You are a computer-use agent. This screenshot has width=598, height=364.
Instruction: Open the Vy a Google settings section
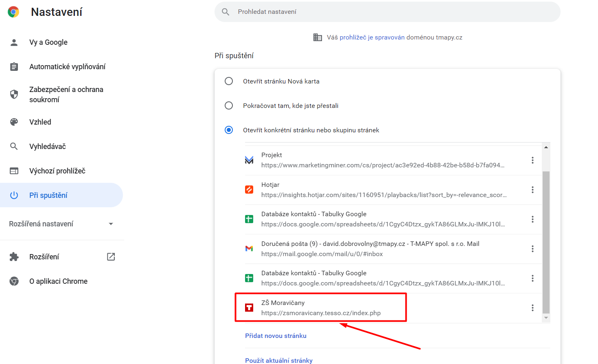point(61,42)
